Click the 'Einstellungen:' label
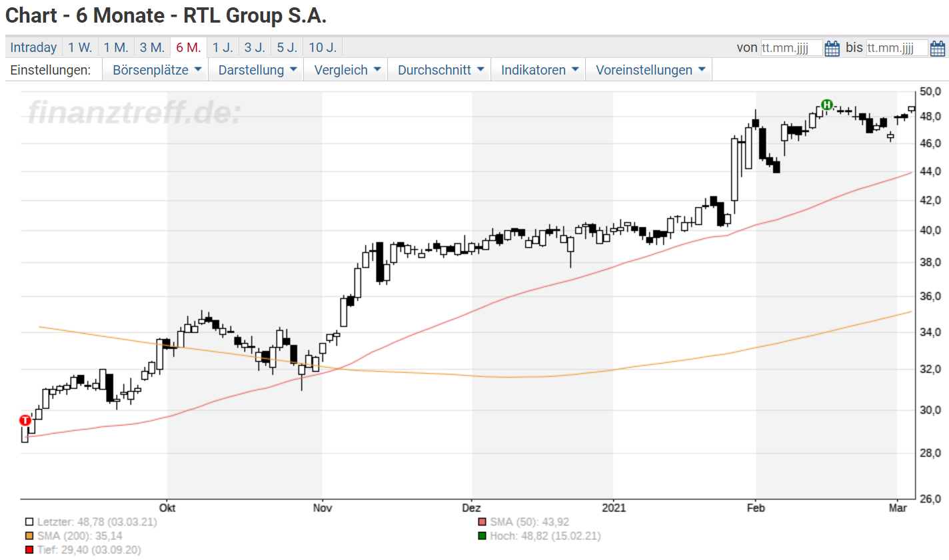 [51, 70]
